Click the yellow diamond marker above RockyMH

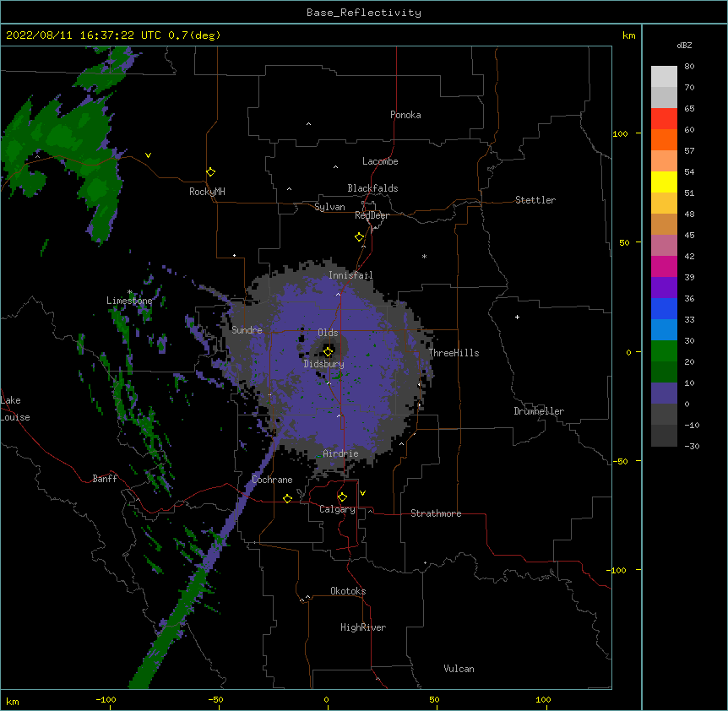pyautogui.click(x=211, y=172)
